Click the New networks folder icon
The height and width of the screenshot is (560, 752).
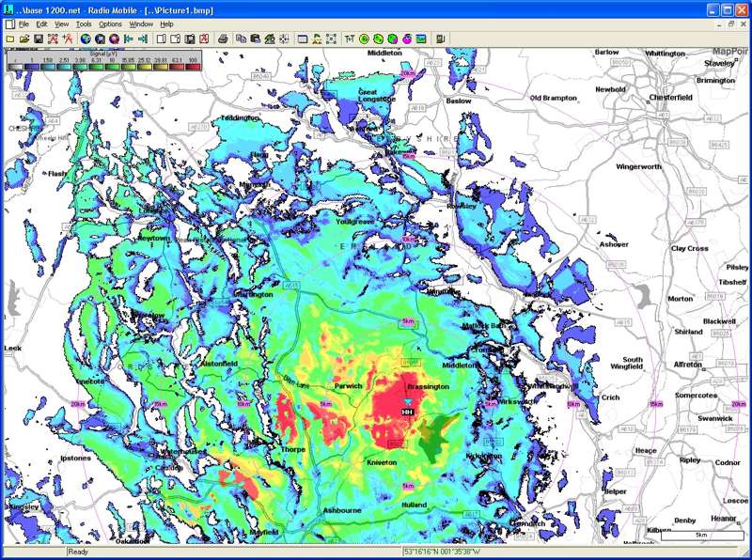(x=10, y=39)
